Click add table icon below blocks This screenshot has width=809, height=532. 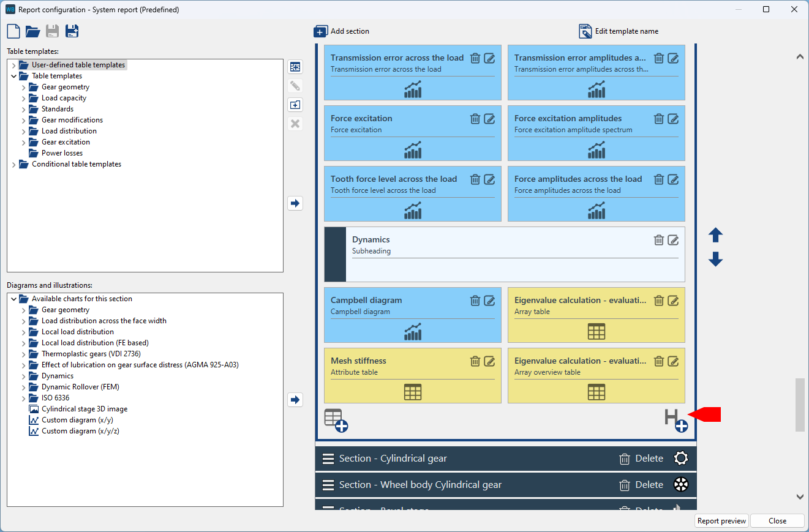pyautogui.click(x=336, y=421)
